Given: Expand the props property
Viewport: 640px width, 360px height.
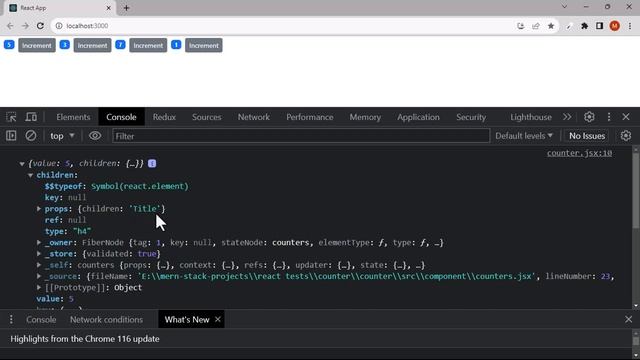Looking at the screenshot, I should coord(39,209).
